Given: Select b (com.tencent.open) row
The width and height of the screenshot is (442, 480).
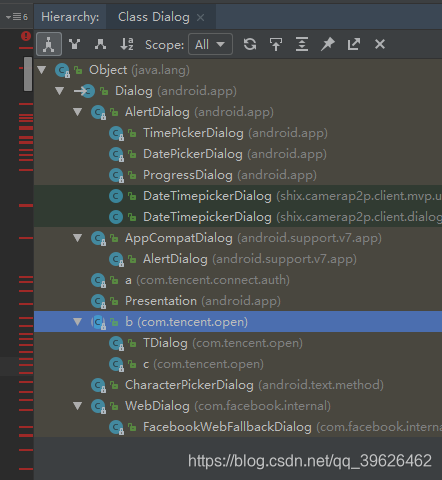Looking at the screenshot, I should coord(238,322).
